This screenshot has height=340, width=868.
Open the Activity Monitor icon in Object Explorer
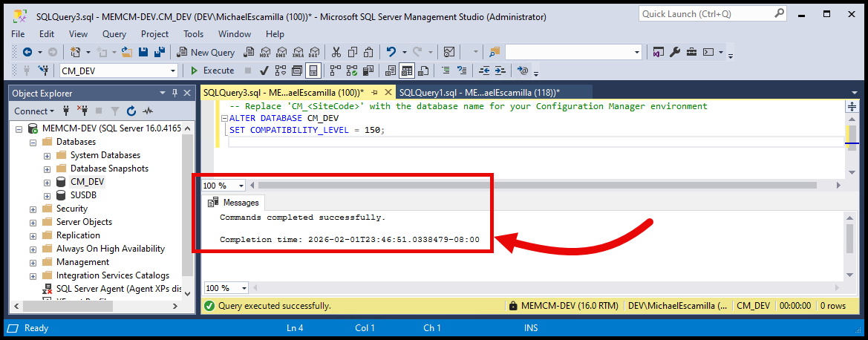pyautogui.click(x=148, y=111)
